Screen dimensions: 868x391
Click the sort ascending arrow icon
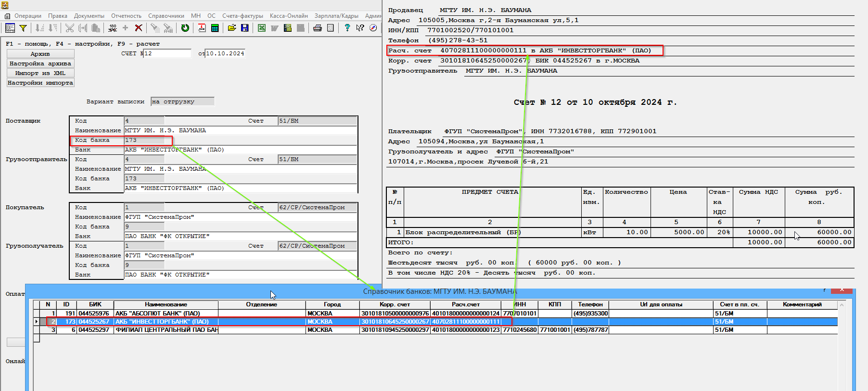point(40,28)
